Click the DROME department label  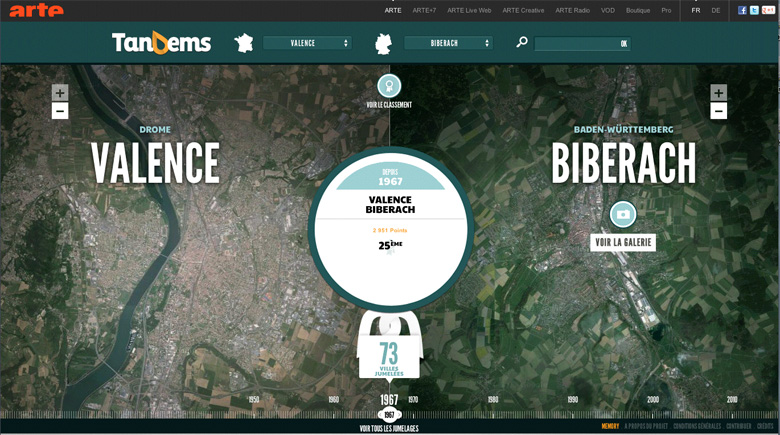(155, 129)
